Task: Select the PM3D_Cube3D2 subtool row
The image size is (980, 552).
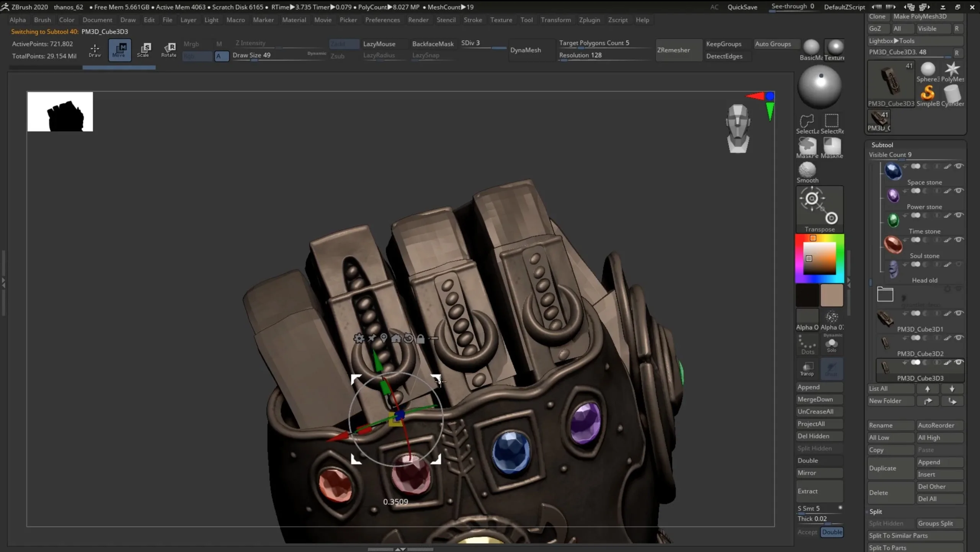Action: (x=920, y=346)
